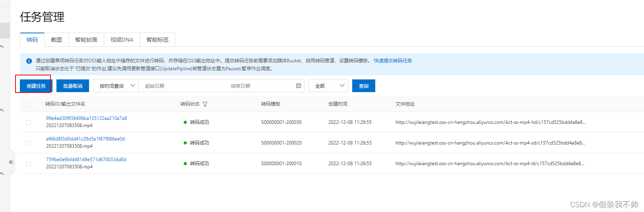Click the 文件地址 column header
The height and width of the screenshot is (212, 644).
pos(405,104)
